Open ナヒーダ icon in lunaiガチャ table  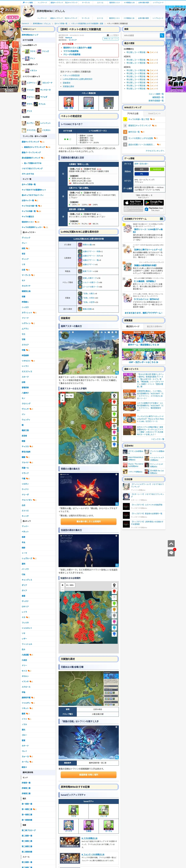(104, 810)
